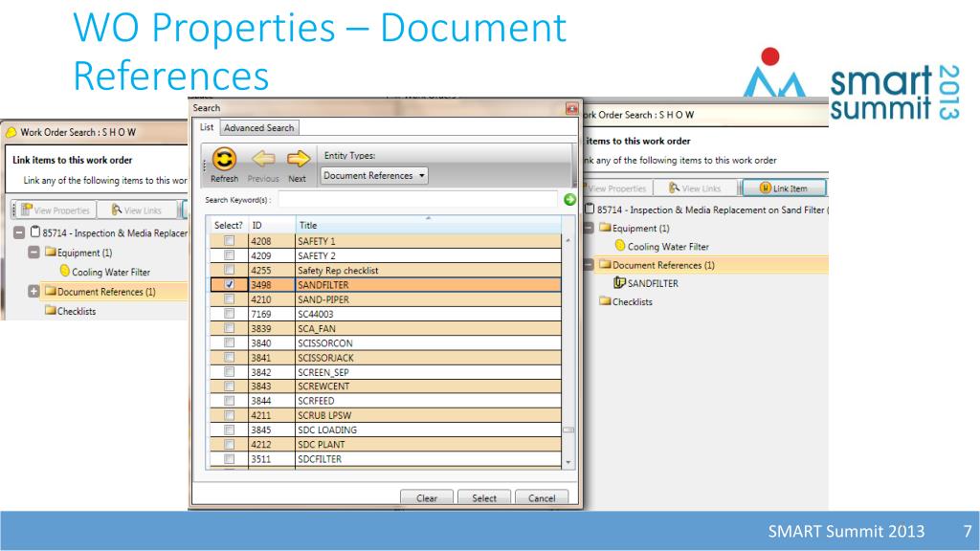The height and width of the screenshot is (551, 980).
Task: Click scrollbar up arrow in results list
Action: (568, 240)
